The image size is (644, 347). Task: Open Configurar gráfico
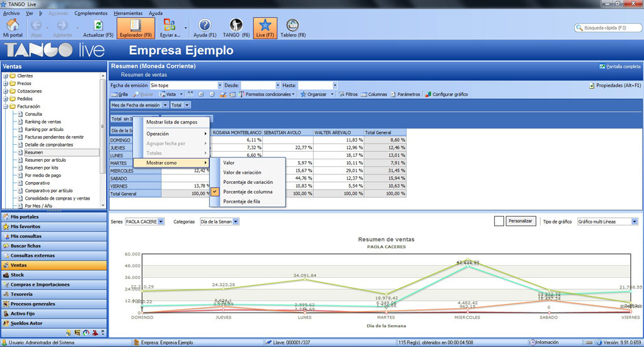(x=447, y=94)
